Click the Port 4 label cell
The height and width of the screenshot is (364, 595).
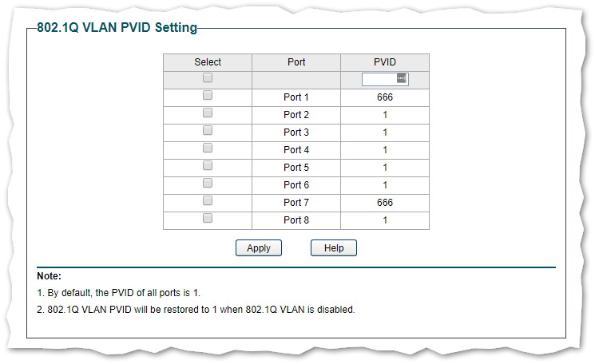[296, 150]
